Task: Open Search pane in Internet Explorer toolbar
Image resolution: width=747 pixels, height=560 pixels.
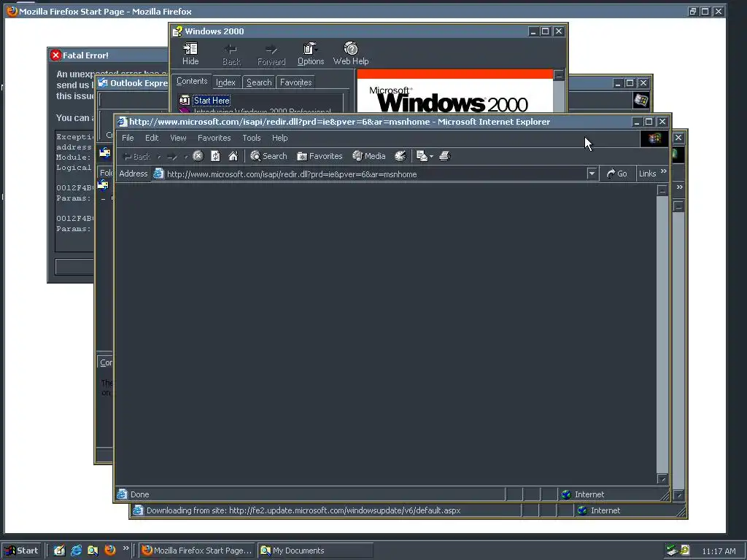Action: click(x=268, y=156)
